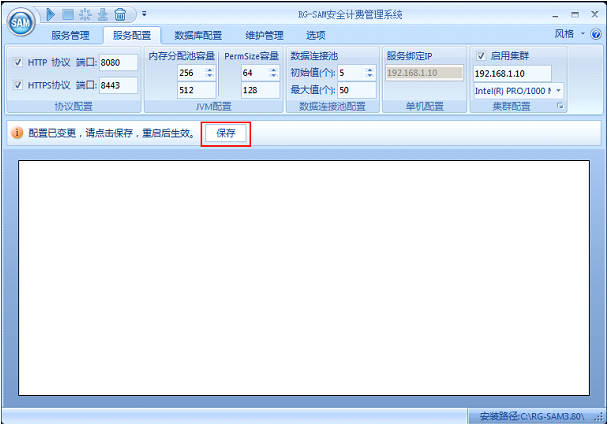The image size is (607, 424).
Task: Increase the PermSize 64 value spinner
Action: pos(274,70)
